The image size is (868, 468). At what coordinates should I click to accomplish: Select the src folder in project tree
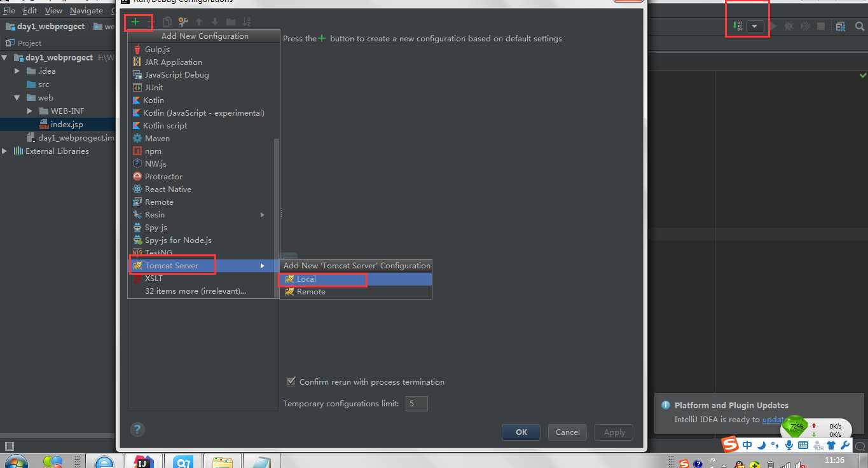(x=43, y=84)
